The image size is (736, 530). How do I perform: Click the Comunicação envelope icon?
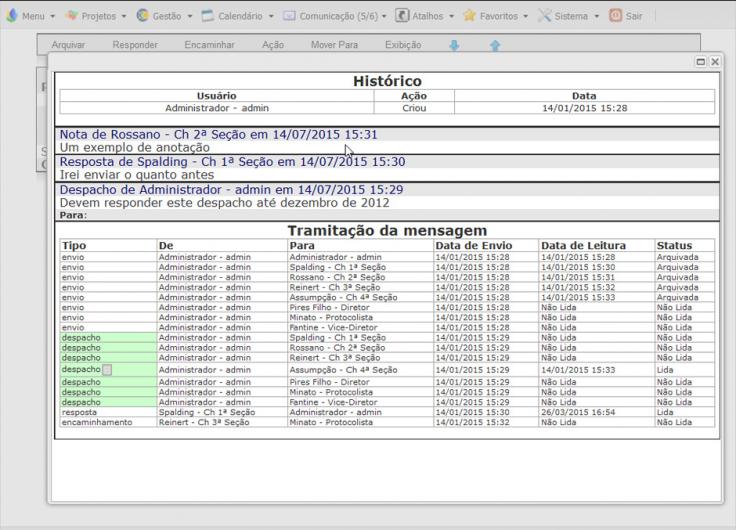pyautogui.click(x=289, y=16)
